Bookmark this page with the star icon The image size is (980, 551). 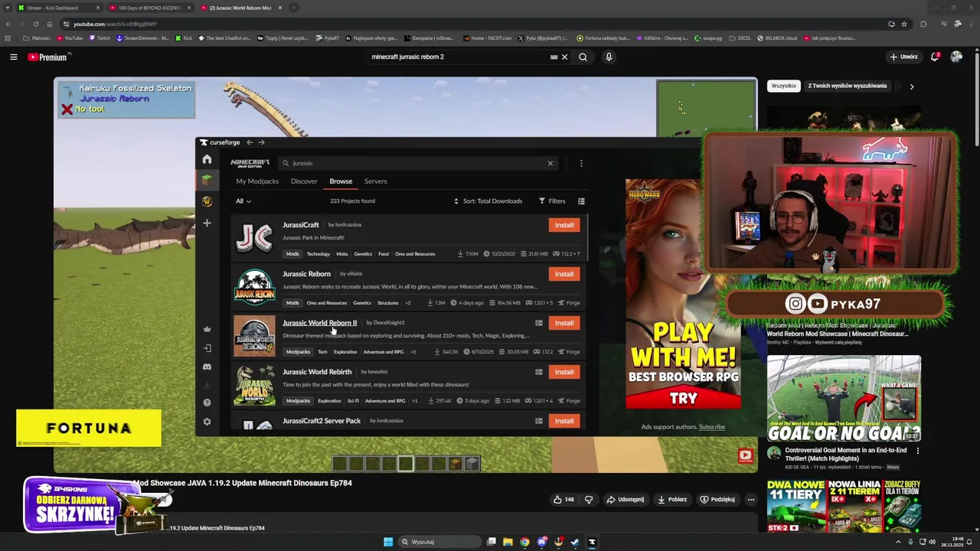click(x=904, y=24)
